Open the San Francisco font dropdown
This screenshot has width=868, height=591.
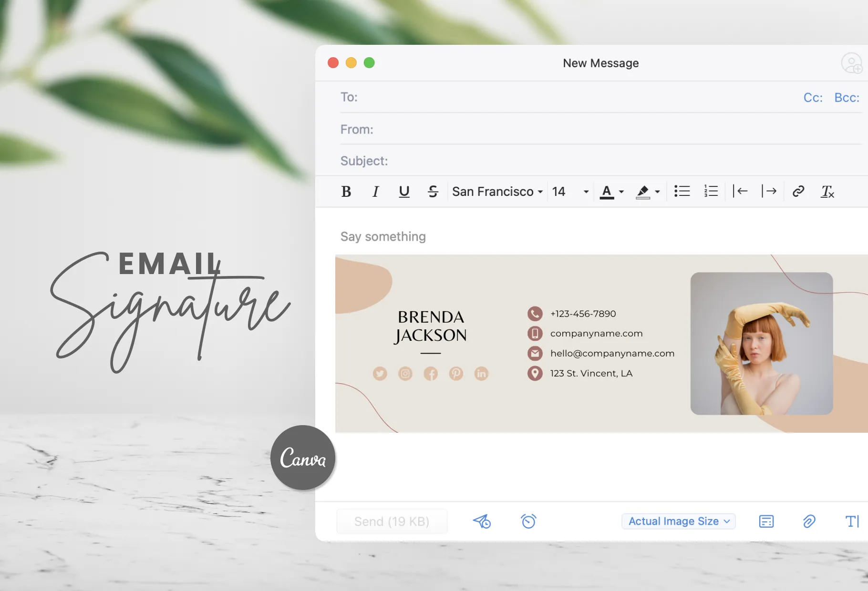(x=496, y=191)
